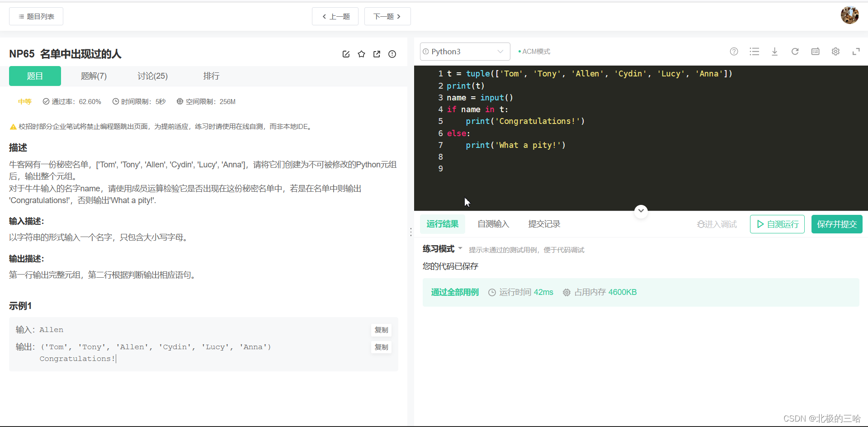The height and width of the screenshot is (427, 868).
Task: Click the 中等 difficulty label
Action: tap(25, 102)
